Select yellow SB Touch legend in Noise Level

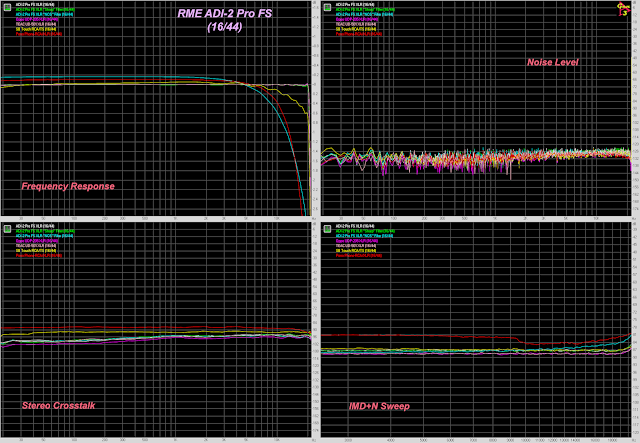pyautogui.click(x=356, y=29)
